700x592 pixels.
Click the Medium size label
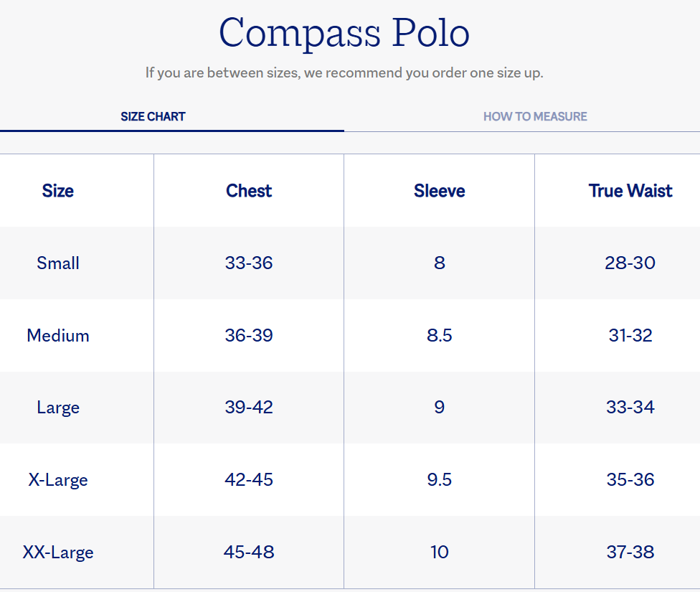(x=57, y=335)
